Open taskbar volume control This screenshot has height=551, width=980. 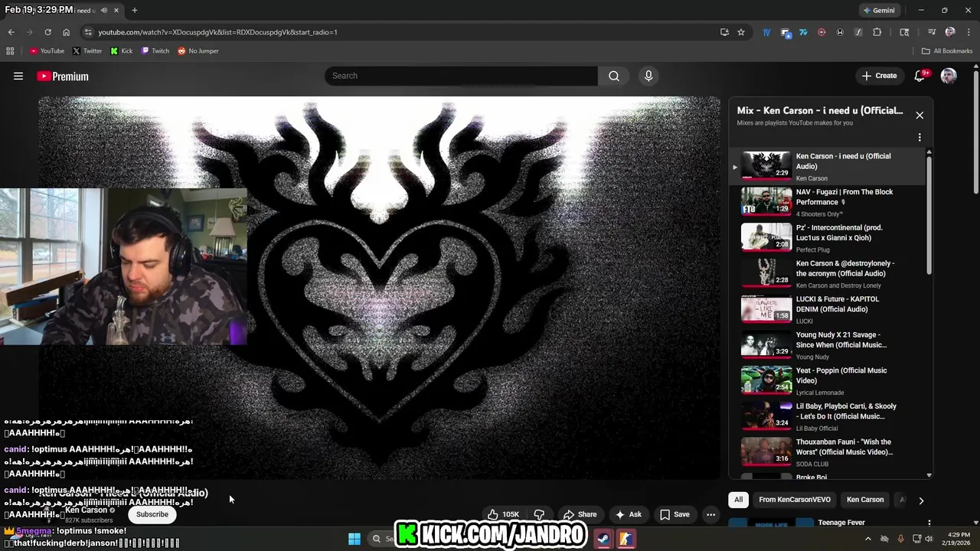pyautogui.click(x=929, y=539)
